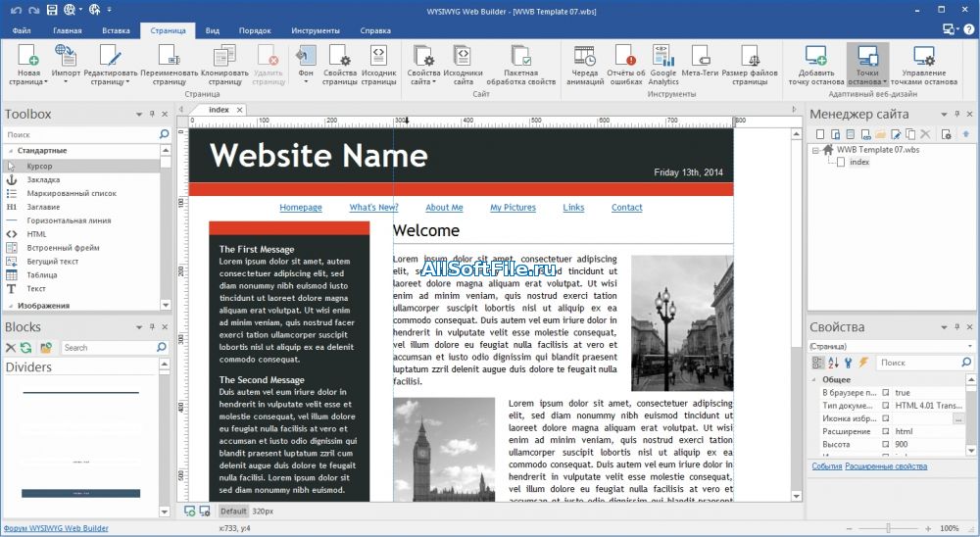Click the Contact navigation link
This screenshot has height=537, width=980.
coord(627,208)
